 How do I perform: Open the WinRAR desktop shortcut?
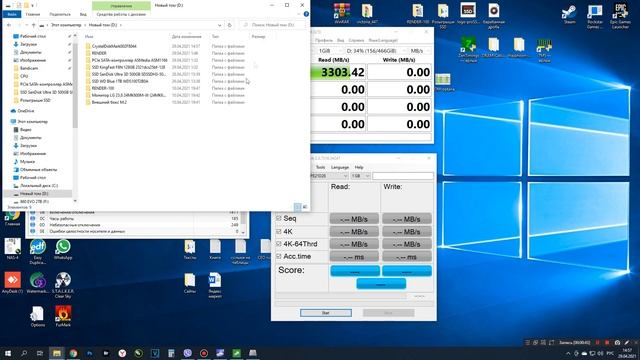click(x=342, y=13)
